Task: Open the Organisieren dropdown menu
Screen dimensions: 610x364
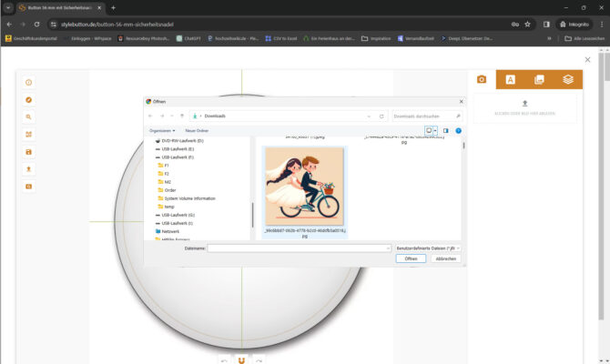Action: click(163, 131)
